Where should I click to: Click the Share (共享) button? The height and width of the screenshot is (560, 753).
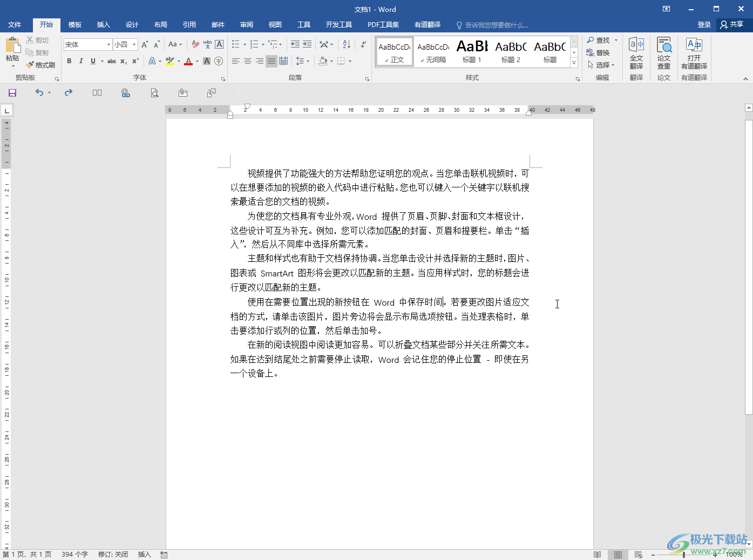tap(731, 24)
